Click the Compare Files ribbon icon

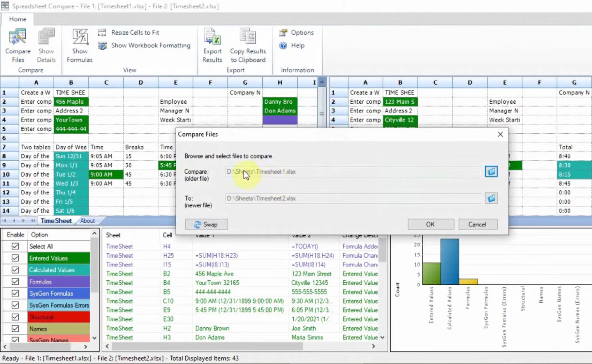[x=17, y=46]
